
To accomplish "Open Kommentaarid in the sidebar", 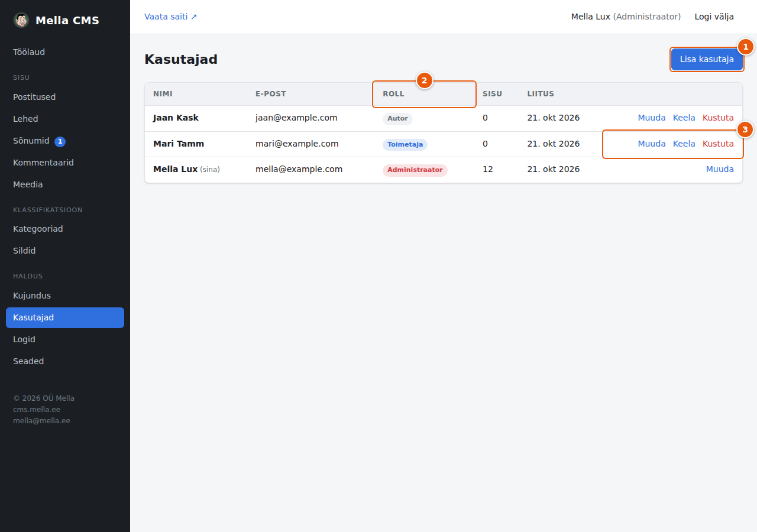I will [x=65, y=163].
